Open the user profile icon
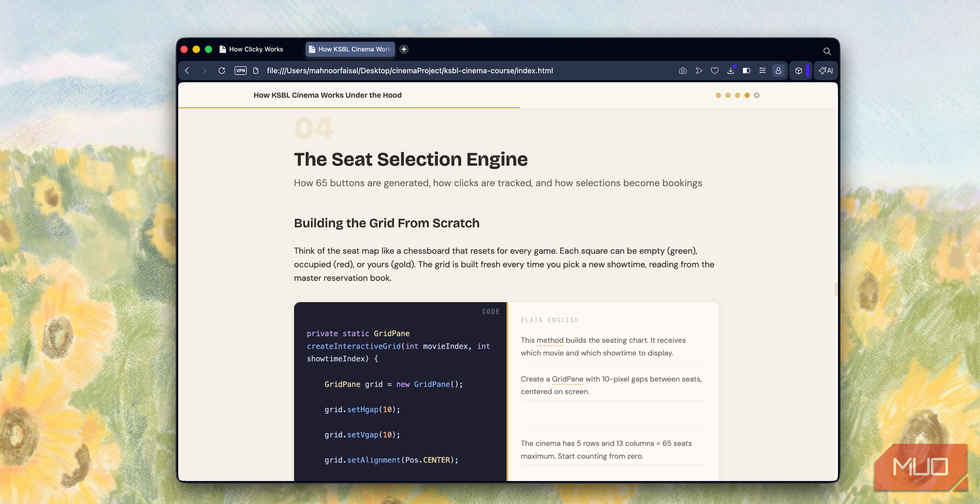 click(779, 71)
